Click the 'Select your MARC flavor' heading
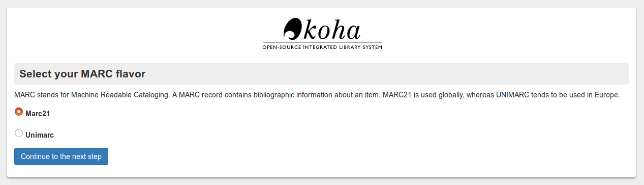 82,74
